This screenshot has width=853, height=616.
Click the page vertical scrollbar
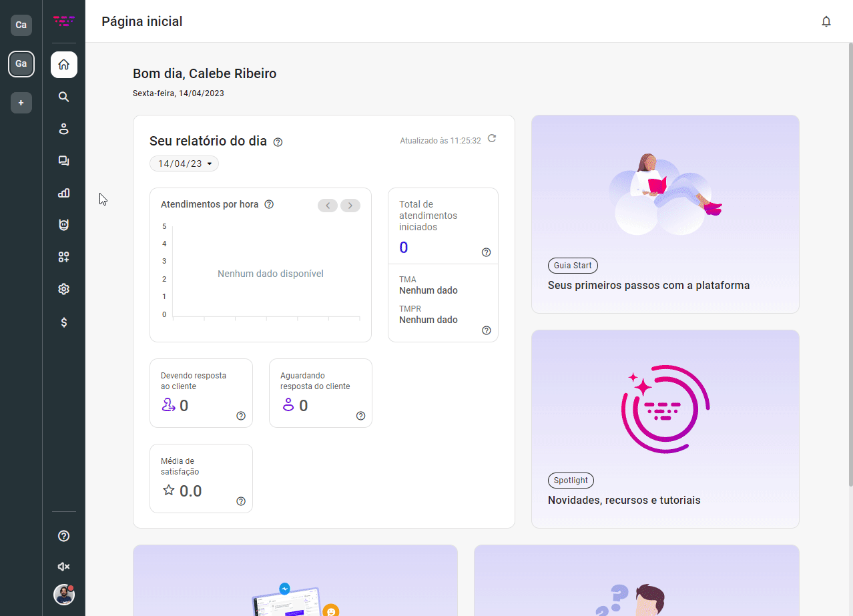point(850,264)
